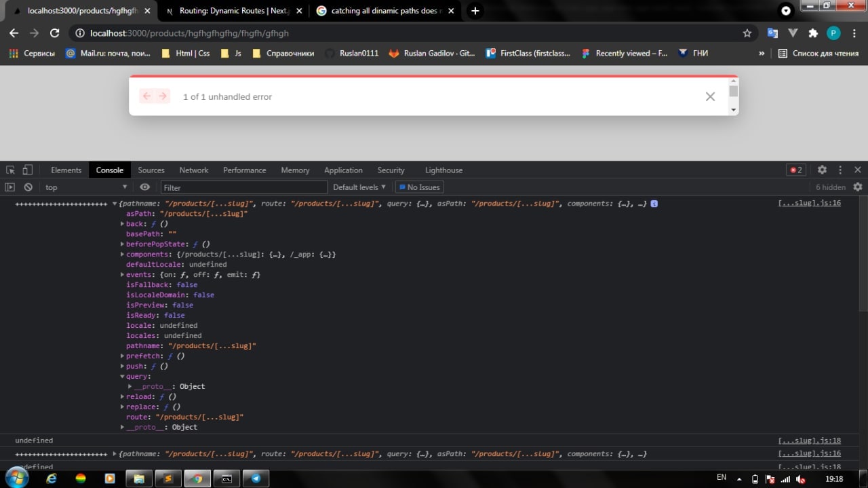Show the console sidebar panel icon
This screenshot has height=488, width=868.
[x=10, y=187]
